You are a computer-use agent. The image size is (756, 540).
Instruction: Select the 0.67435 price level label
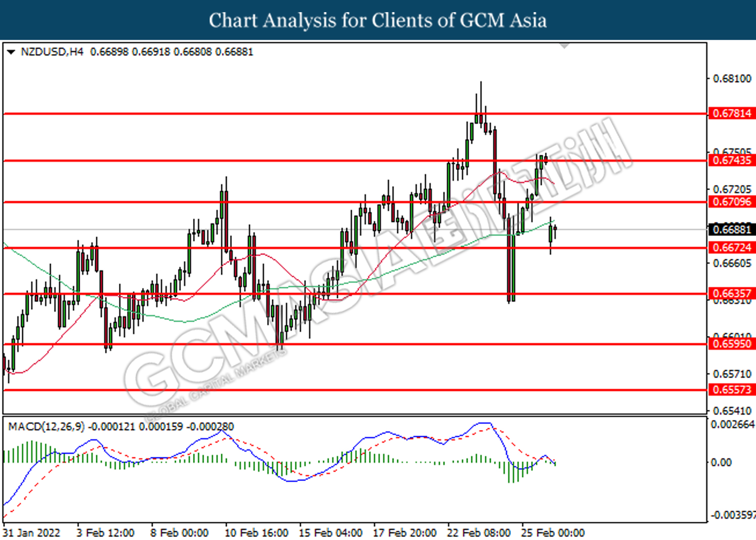click(732, 160)
